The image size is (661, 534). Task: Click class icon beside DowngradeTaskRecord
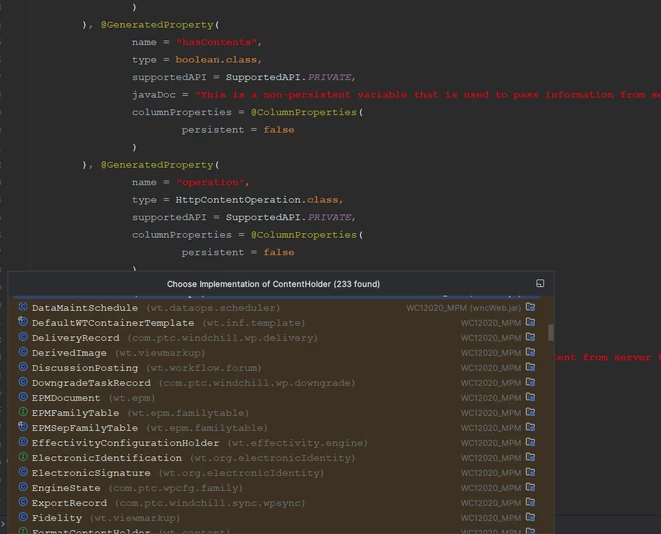[x=23, y=382]
